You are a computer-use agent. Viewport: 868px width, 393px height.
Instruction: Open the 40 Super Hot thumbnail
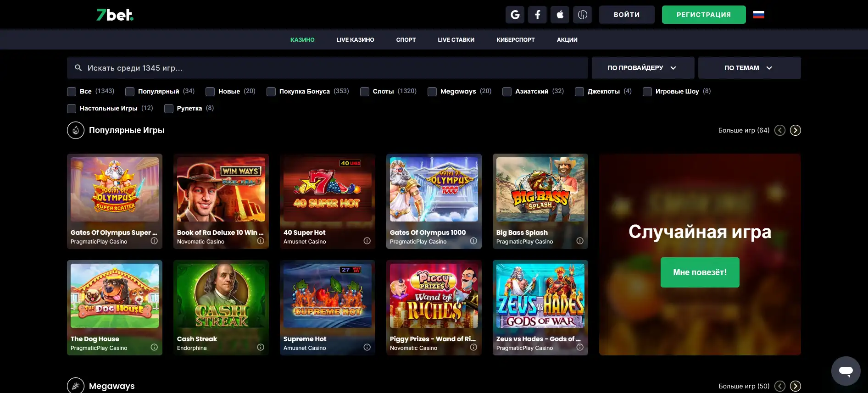[x=328, y=189]
